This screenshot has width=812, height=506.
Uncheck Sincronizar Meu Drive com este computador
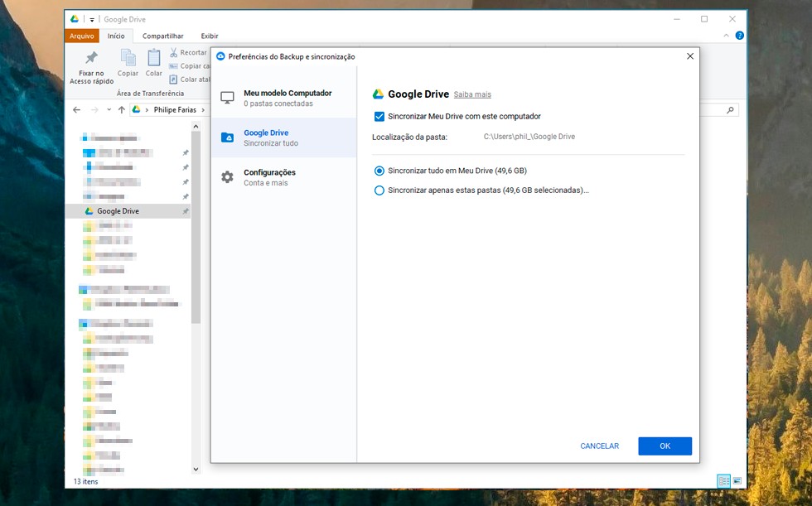379,116
